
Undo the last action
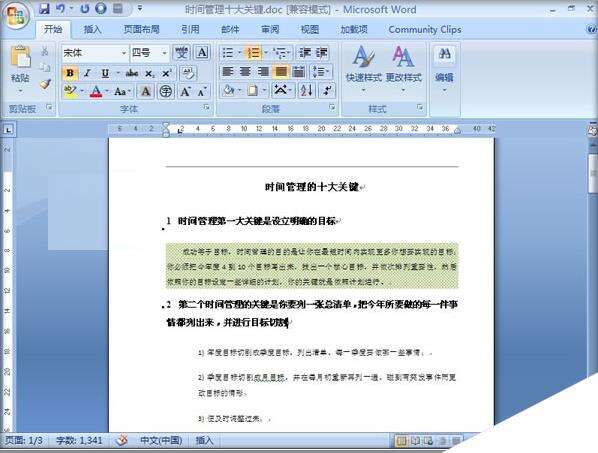click(60, 9)
